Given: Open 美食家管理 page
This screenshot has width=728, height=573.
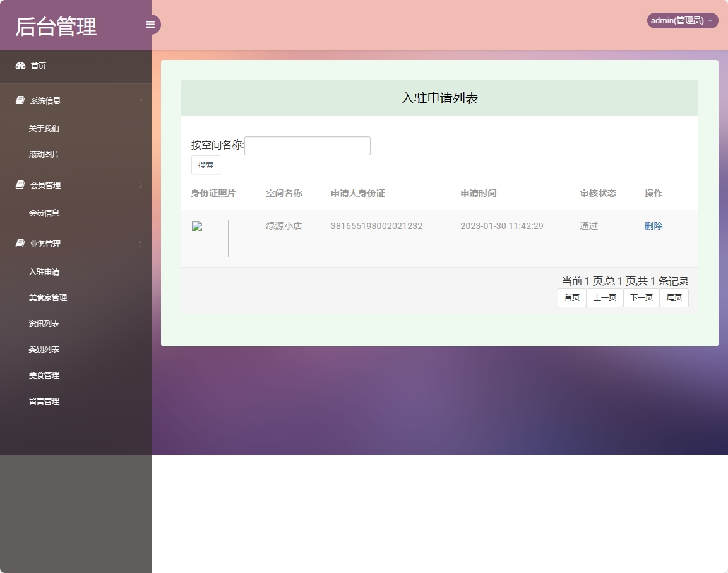Looking at the screenshot, I should 48,298.
